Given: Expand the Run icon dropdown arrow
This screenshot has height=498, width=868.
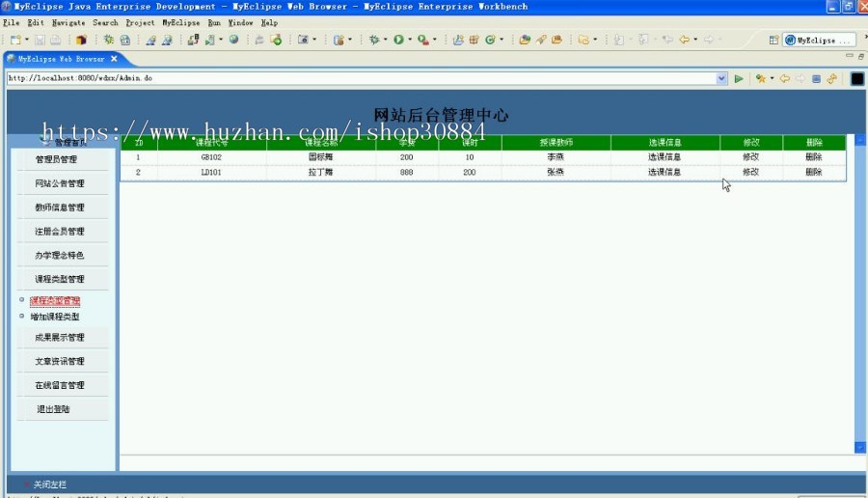Looking at the screenshot, I should click(x=410, y=40).
